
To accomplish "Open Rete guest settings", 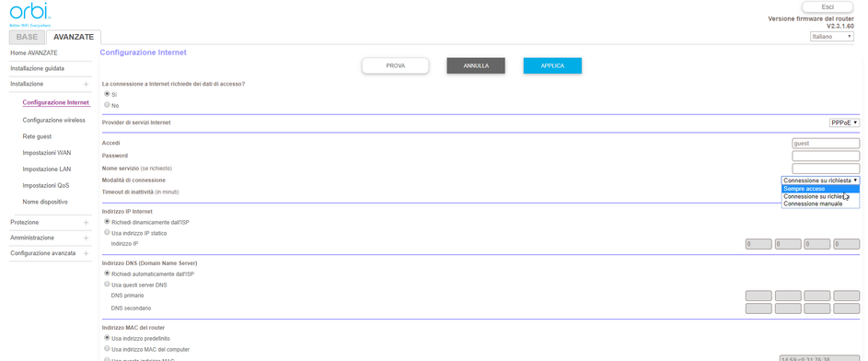I will (x=37, y=136).
